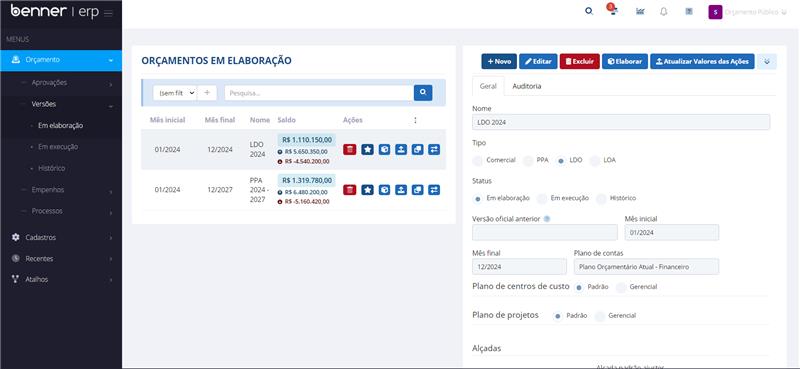
Task: Delete PPA 2024-2027 with red trash icon
Action: click(349, 190)
